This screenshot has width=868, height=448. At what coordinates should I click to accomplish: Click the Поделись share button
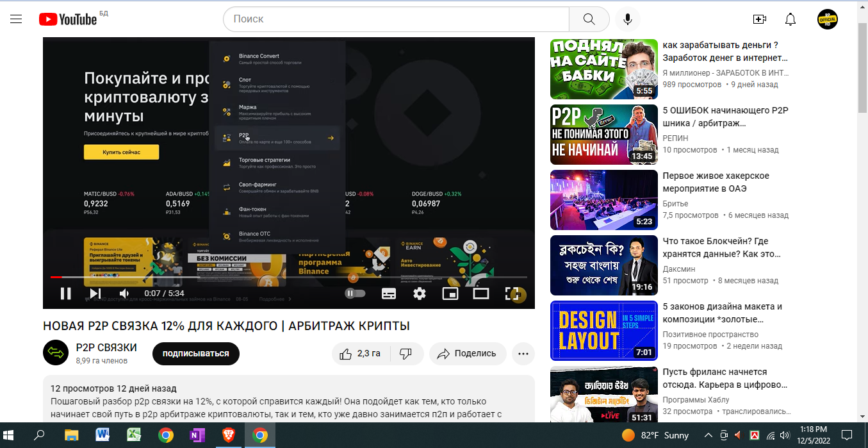(x=467, y=353)
